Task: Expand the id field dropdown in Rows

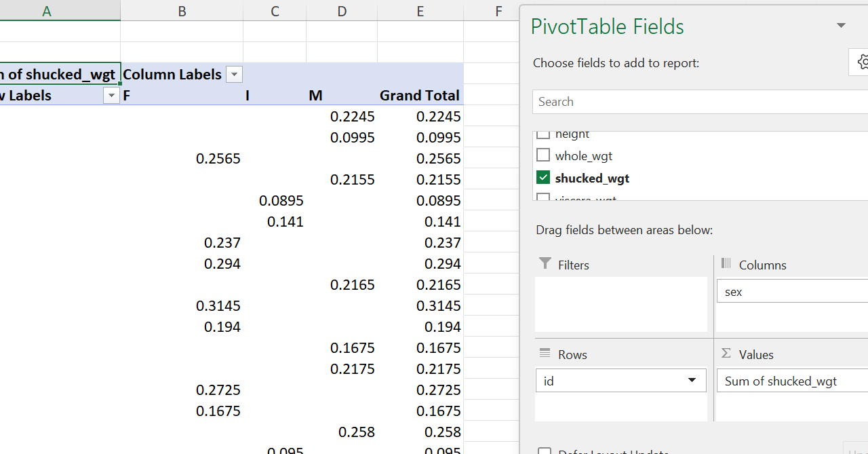Action: tap(692, 380)
